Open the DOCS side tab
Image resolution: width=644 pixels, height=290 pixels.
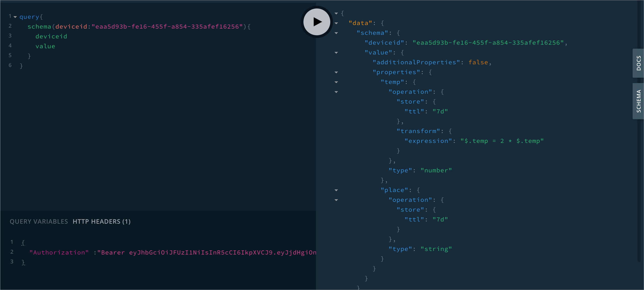coord(638,63)
